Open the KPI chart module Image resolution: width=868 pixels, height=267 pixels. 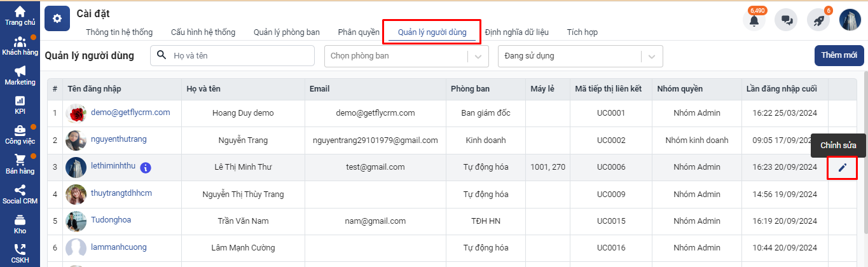(20, 105)
